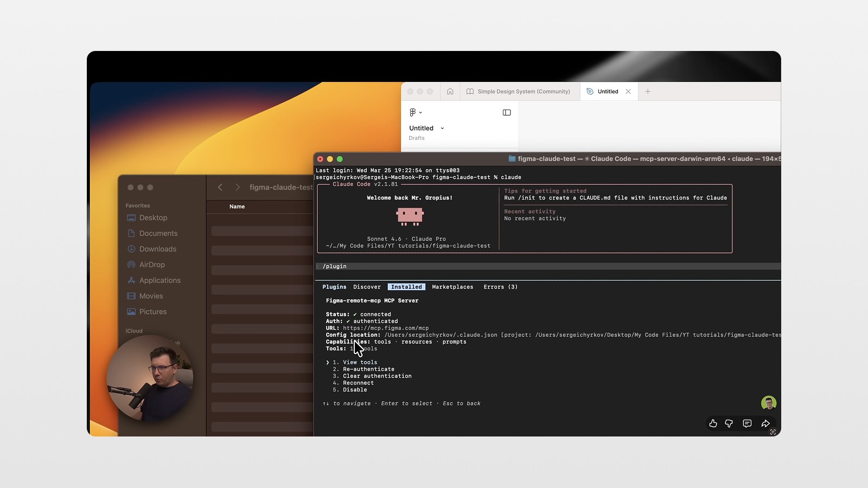Open Movies in Finder sidebar
Image resolution: width=868 pixels, height=488 pixels.
tap(145, 296)
